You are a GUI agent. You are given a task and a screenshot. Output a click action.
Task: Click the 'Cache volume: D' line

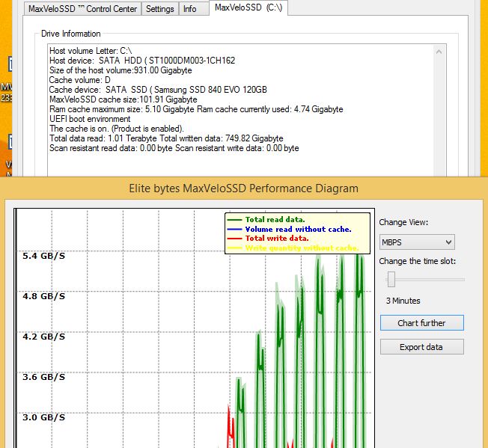pos(79,80)
